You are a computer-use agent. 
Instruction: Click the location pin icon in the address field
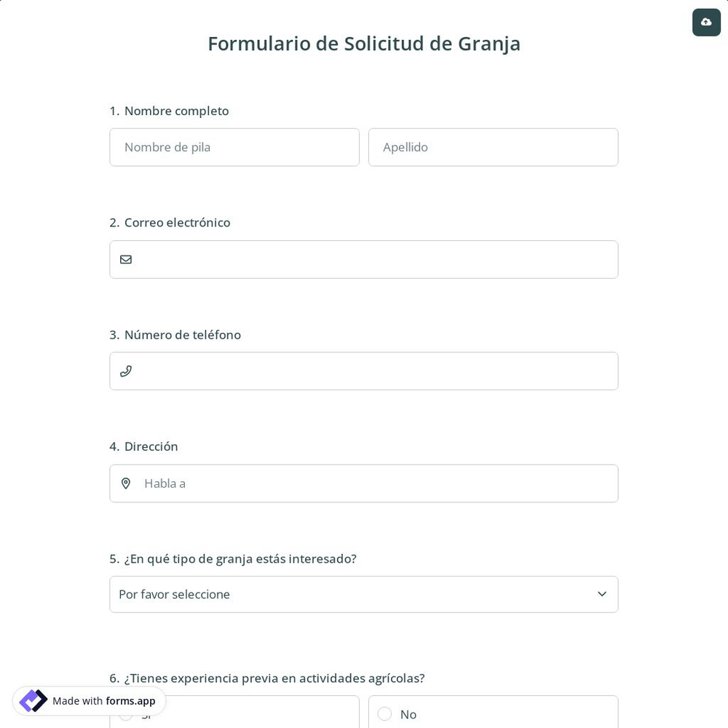tap(126, 483)
